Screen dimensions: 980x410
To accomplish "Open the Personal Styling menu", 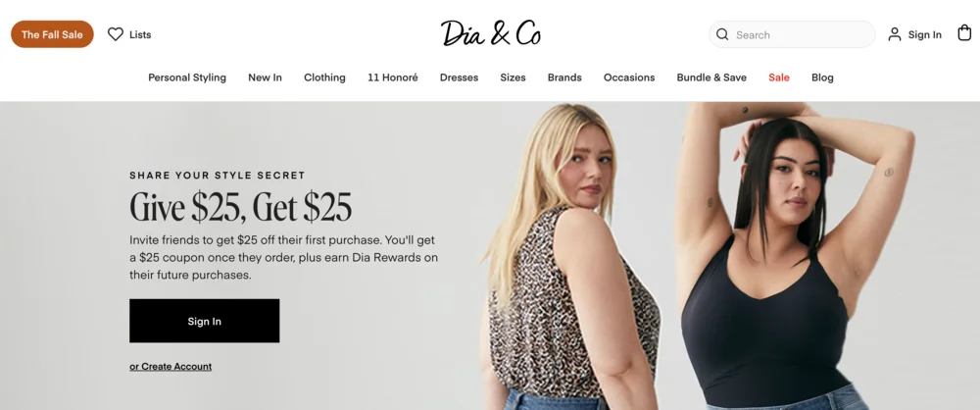I will tap(187, 77).
